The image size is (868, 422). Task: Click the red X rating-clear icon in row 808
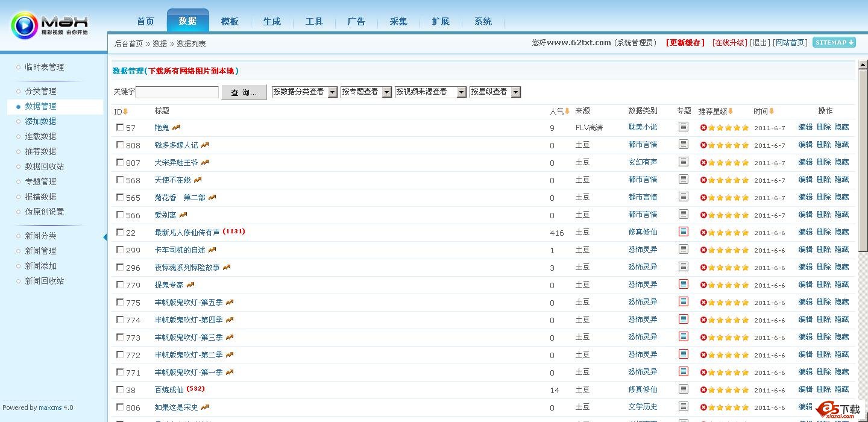703,145
